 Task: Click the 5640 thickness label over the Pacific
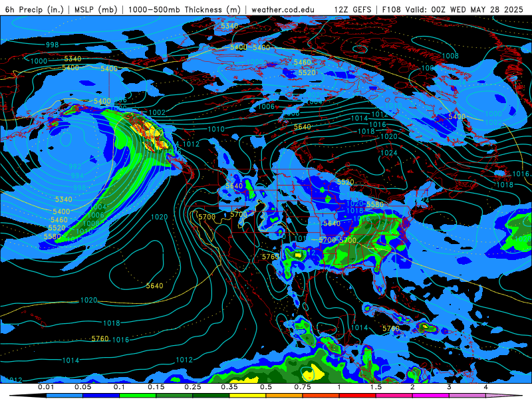coord(154,286)
